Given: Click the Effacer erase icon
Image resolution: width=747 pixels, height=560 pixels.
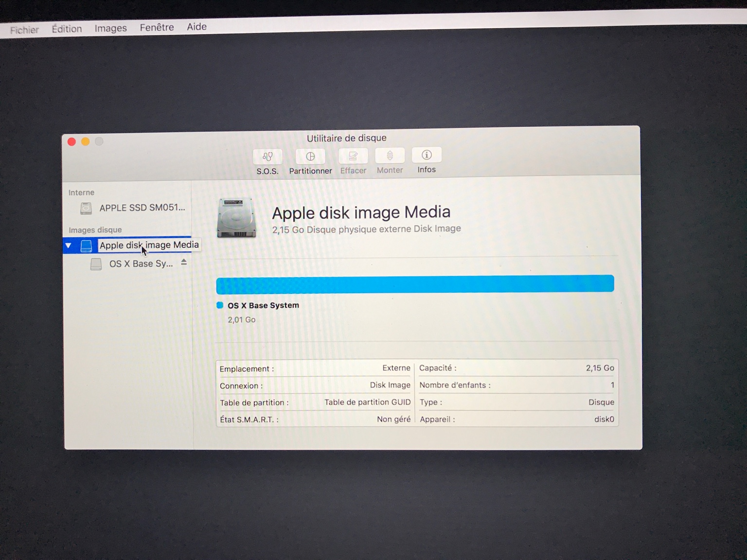Looking at the screenshot, I should [353, 156].
